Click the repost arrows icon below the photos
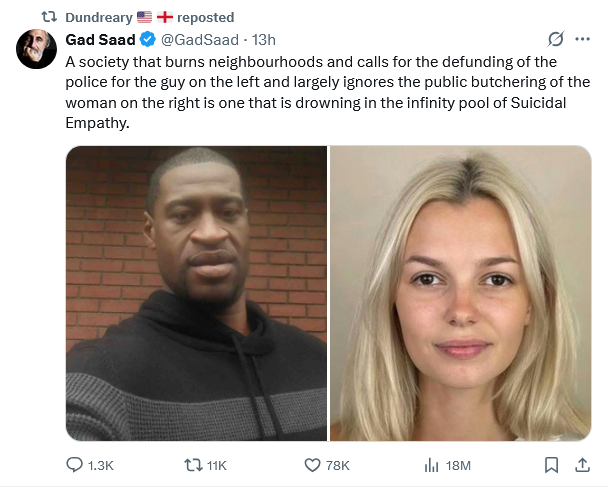 point(194,465)
